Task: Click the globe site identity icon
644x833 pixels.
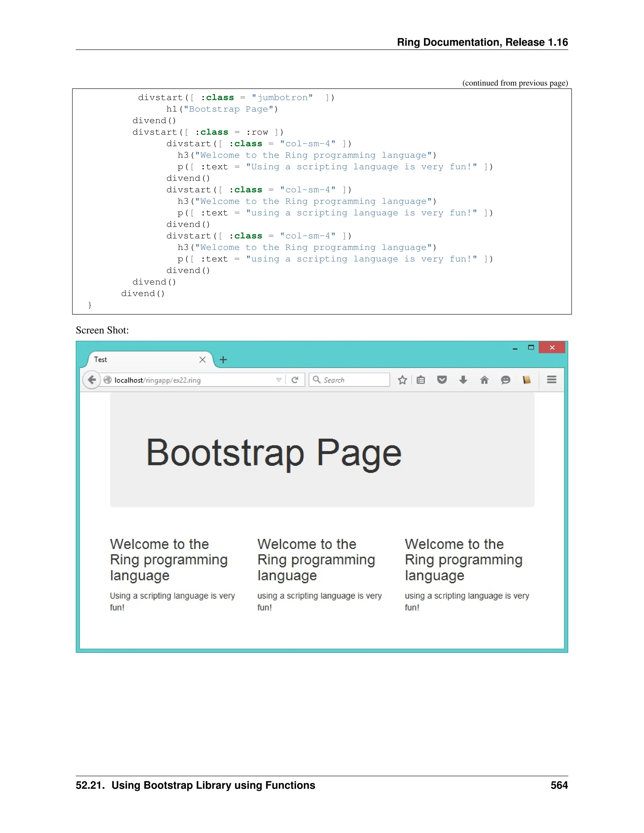Action: tap(108, 380)
